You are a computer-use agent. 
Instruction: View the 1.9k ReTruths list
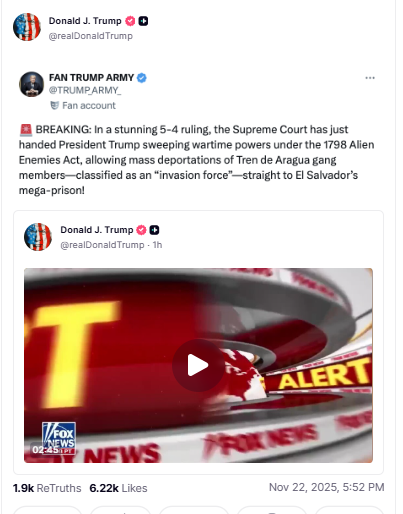point(47,488)
